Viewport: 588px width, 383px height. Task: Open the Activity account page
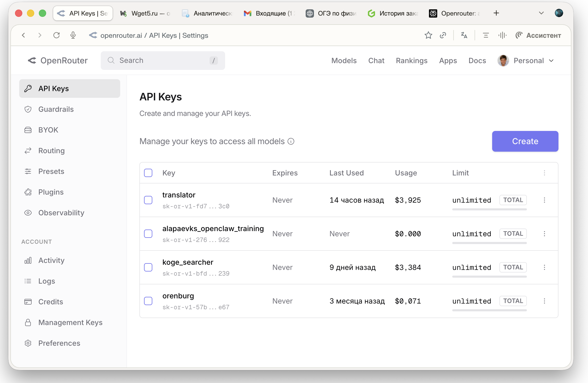point(70,260)
